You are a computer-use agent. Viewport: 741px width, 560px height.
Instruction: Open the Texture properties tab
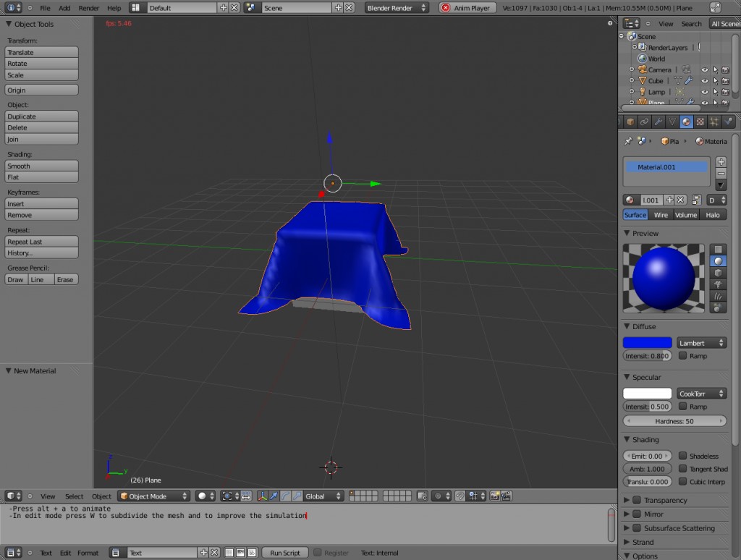point(700,121)
